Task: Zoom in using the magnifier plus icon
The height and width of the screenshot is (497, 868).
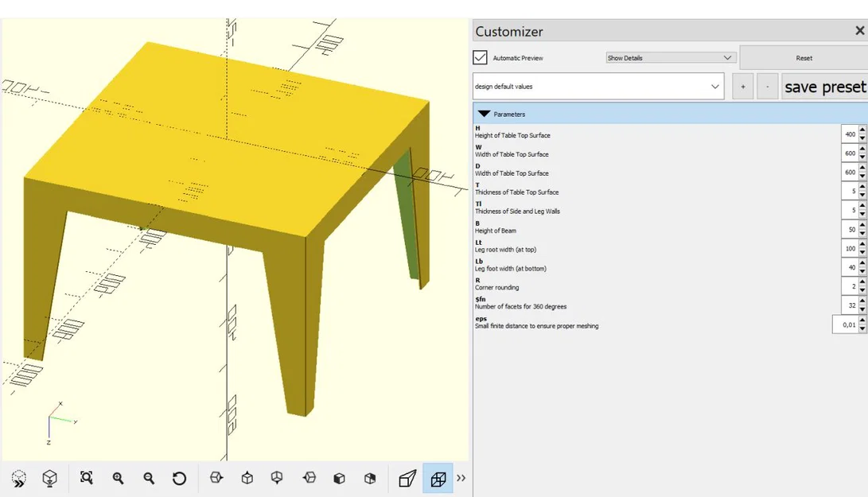Action: click(x=118, y=478)
